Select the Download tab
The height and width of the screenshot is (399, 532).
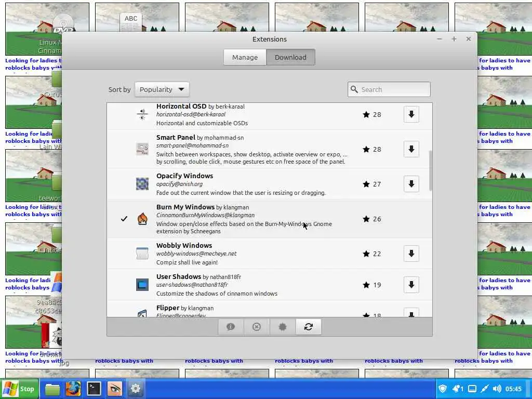pyautogui.click(x=290, y=57)
